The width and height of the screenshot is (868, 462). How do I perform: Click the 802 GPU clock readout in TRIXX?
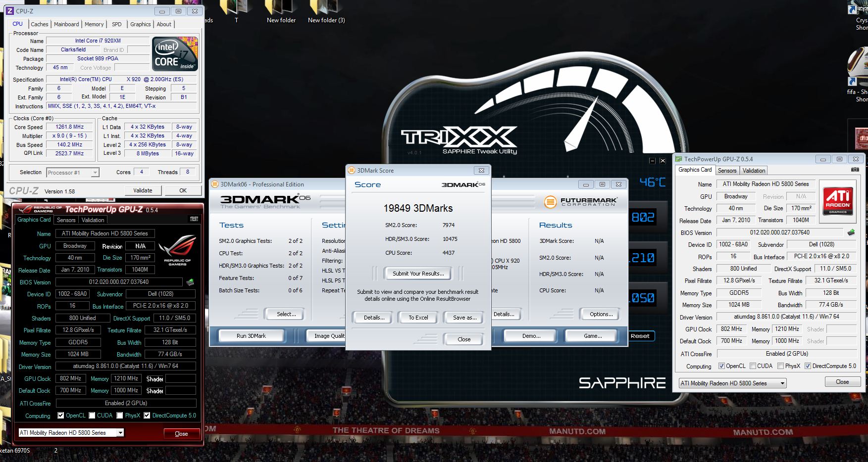[x=643, y=217]
